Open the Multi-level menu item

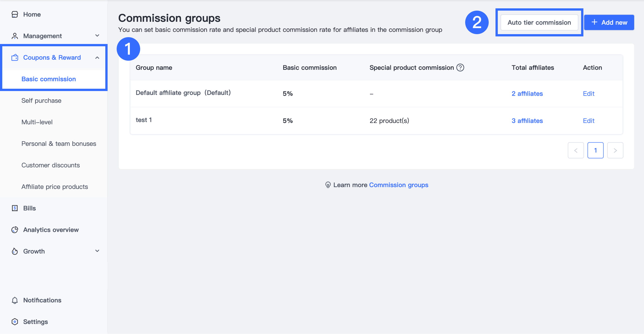click(x=37, y=122)
